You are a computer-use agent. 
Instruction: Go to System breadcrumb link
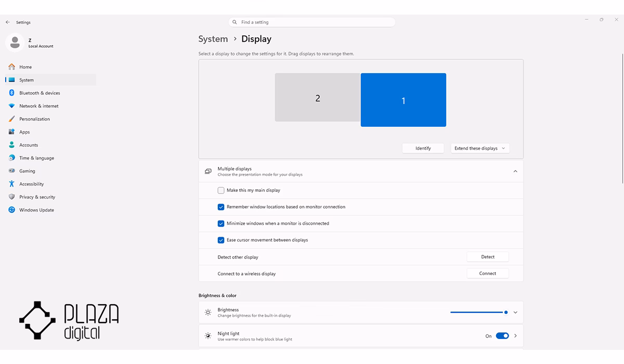point(213,39)
